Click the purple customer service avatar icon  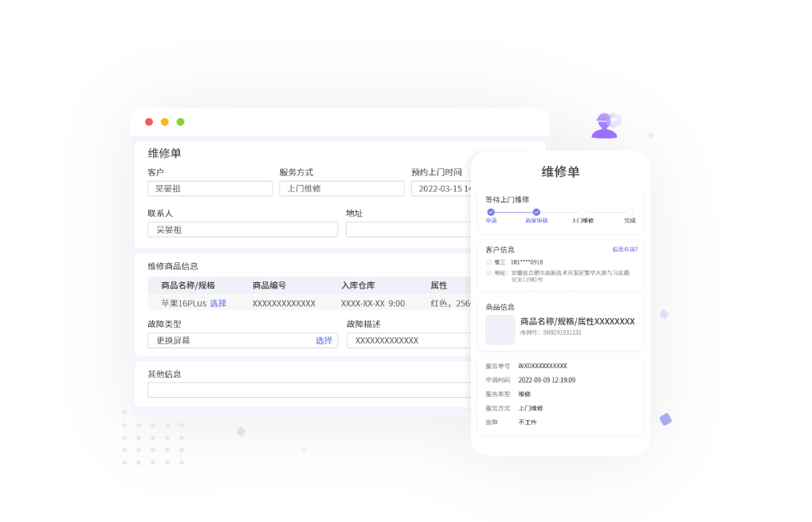pos(605,126)
